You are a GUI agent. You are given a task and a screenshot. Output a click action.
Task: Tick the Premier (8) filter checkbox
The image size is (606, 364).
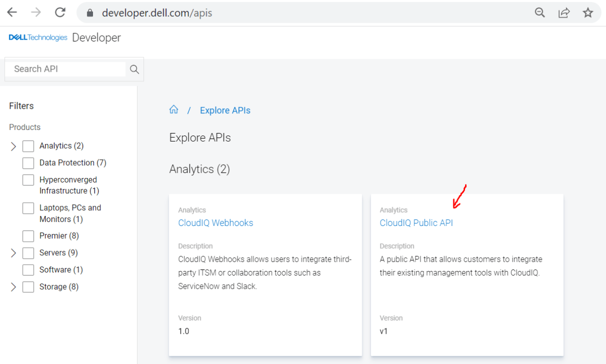28,236
